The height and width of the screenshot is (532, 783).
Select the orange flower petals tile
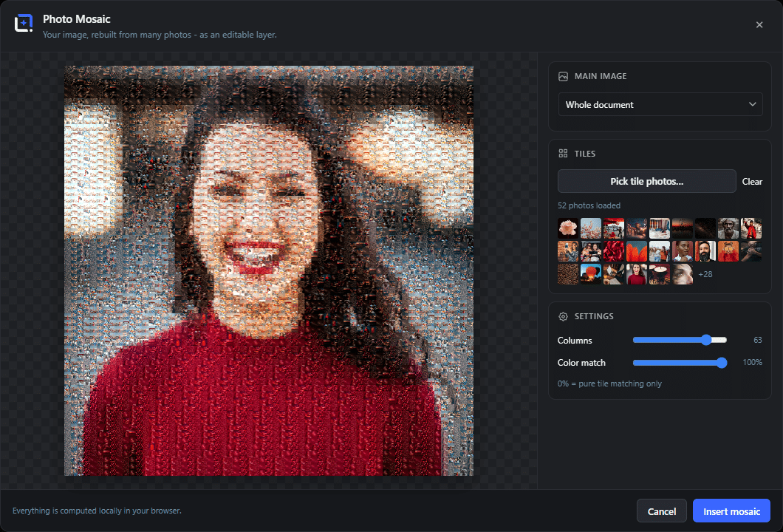(x=637, y=251)
